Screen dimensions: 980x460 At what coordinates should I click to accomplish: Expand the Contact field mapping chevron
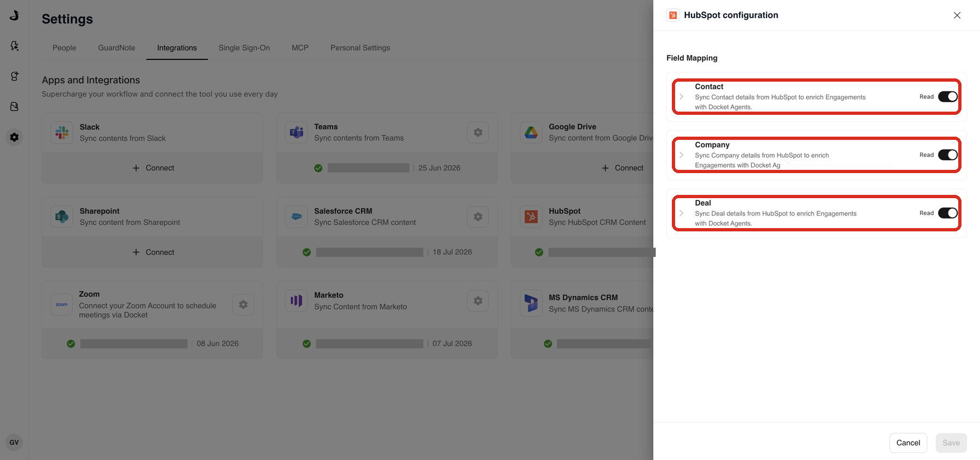(681, 97)
